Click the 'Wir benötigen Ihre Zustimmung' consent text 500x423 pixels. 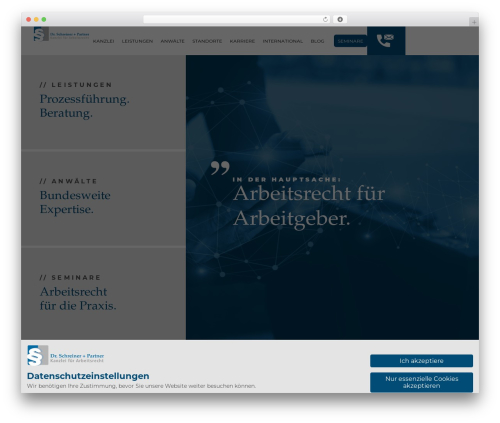click(141, 386)
